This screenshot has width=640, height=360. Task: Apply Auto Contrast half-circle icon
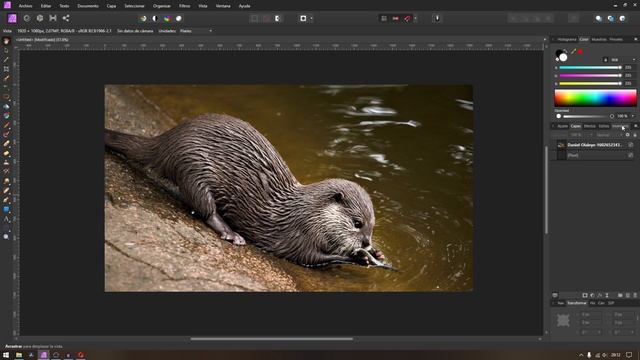tap(155, 18)
